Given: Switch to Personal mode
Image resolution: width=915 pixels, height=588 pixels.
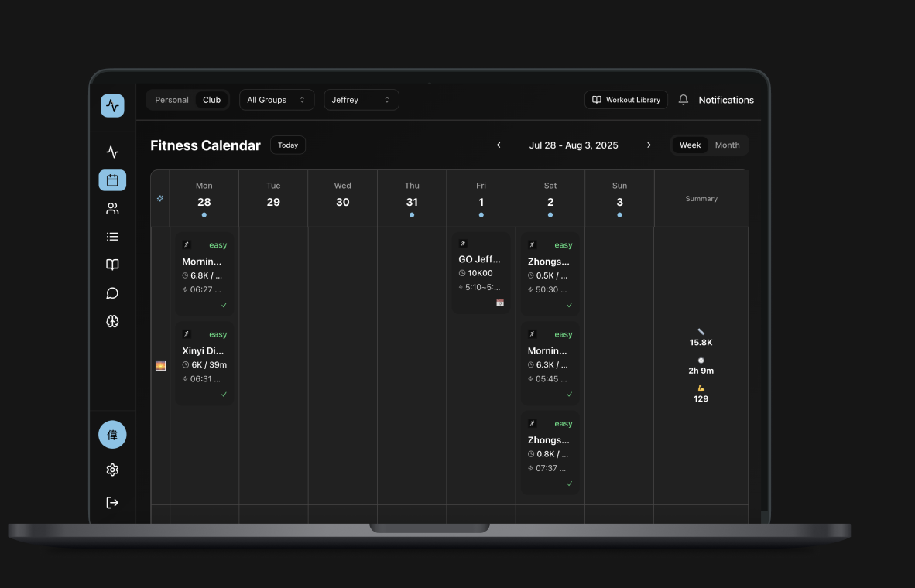Looking at the screenshot, I should [x=171, y=100].
